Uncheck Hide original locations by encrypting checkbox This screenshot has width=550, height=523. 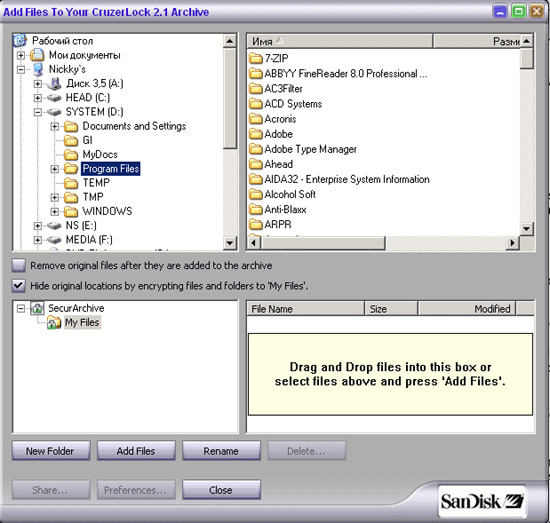coord(19,286)
